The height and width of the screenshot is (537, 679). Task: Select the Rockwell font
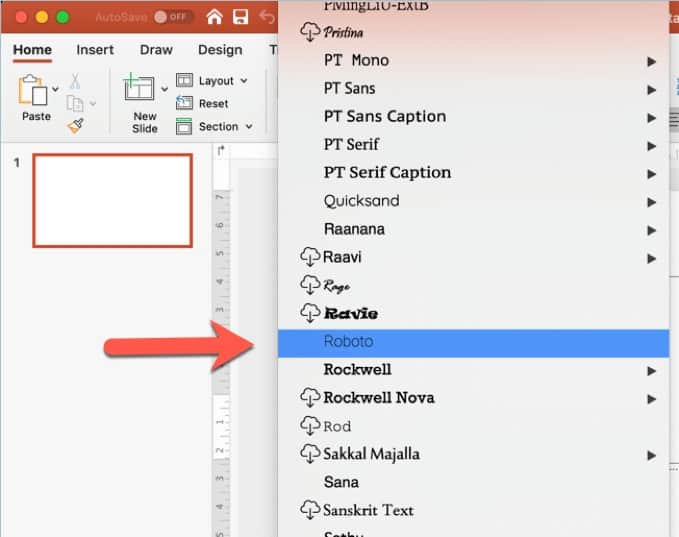pyautogui.click(x=473, y=371)
